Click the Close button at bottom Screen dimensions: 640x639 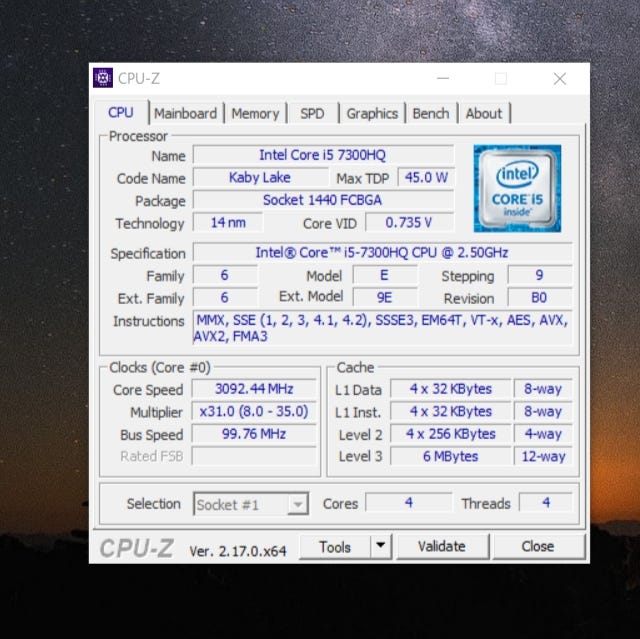pos(537,546)
